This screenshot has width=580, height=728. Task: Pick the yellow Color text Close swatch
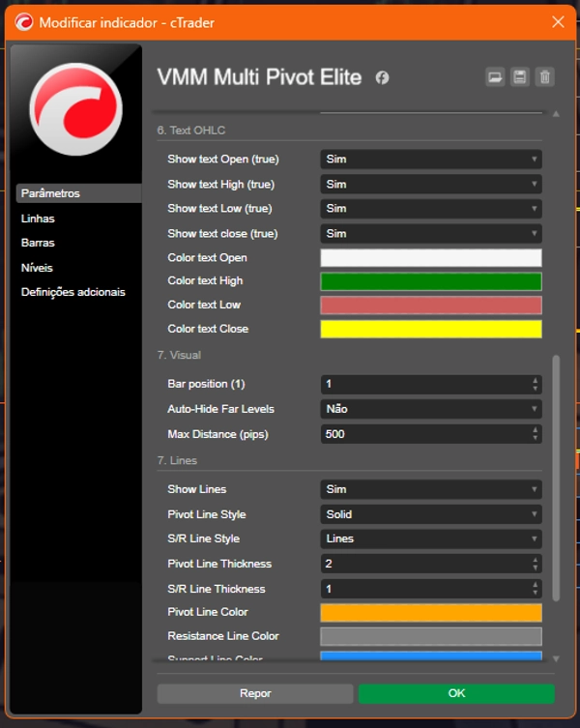(431, 329)
